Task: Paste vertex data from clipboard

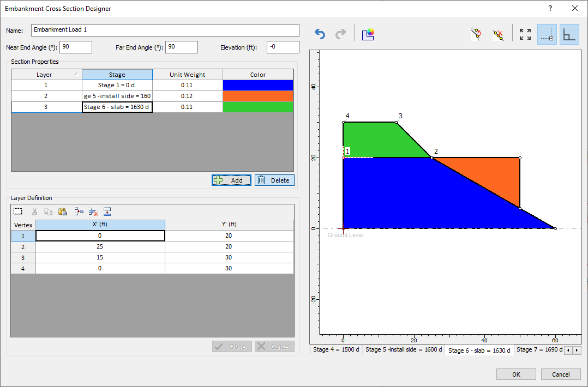Action: tap(63, 211)
